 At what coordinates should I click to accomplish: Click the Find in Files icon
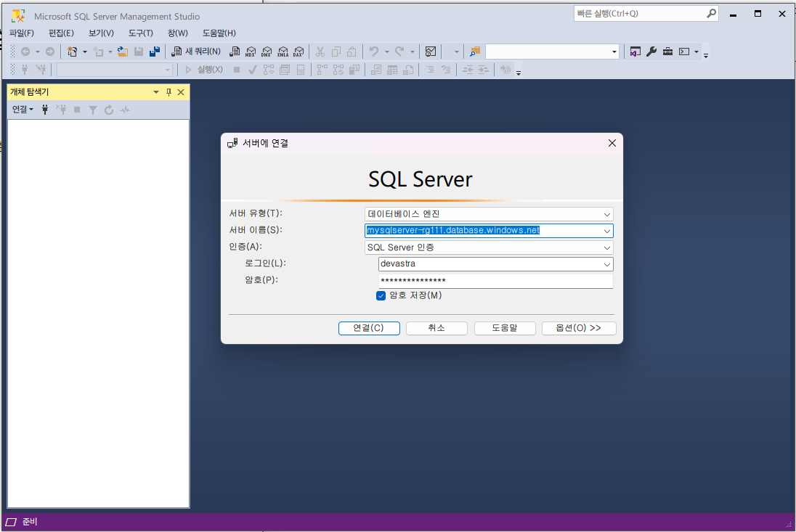pos(475,52)
